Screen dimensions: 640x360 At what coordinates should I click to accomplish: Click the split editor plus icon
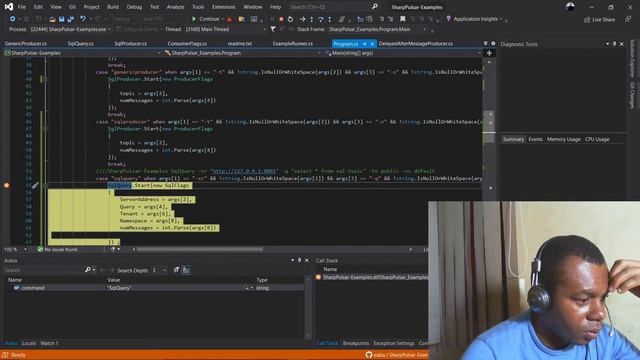489,53
